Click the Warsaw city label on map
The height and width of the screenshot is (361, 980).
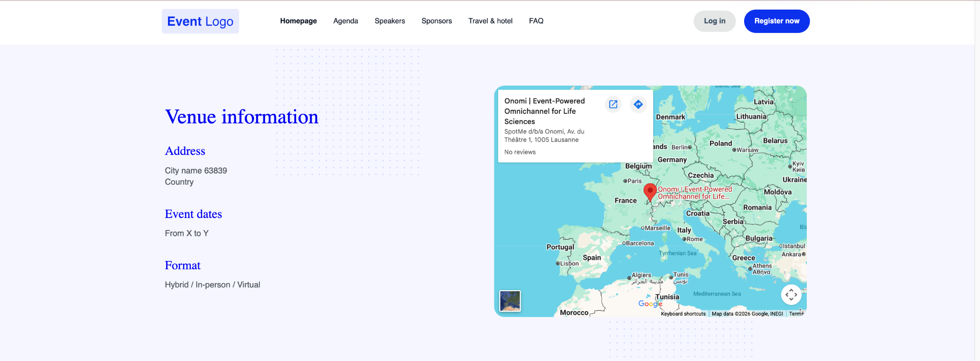pos(747,150)
